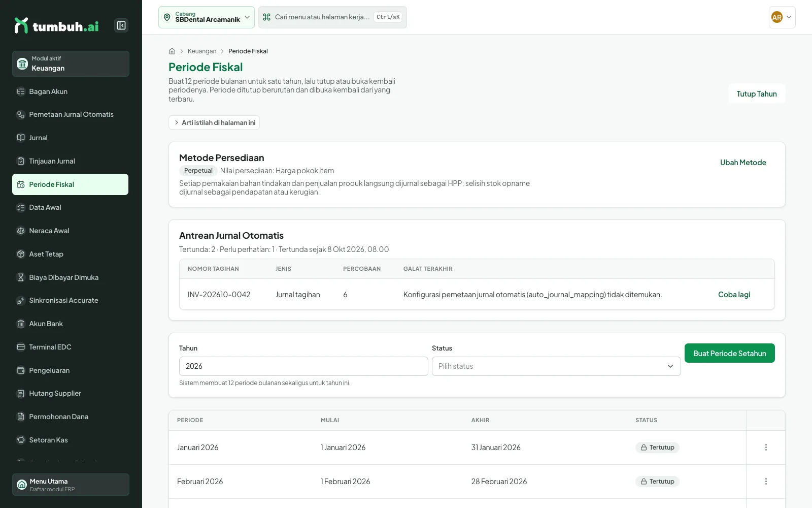Open row actions for Januari 2026

(x=766, y=448)
